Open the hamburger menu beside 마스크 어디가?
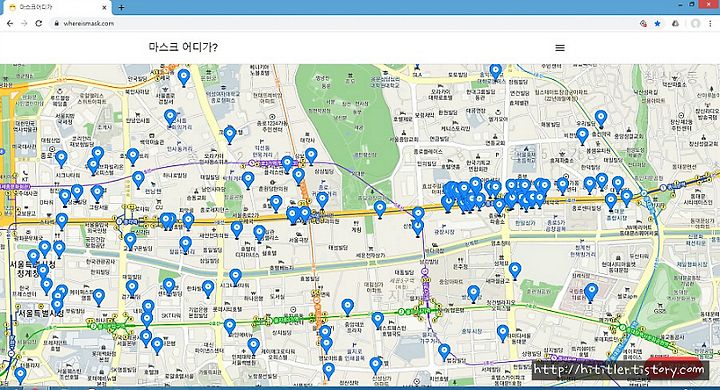This screenshot has width=720, height=390. (x=560, y=48)
